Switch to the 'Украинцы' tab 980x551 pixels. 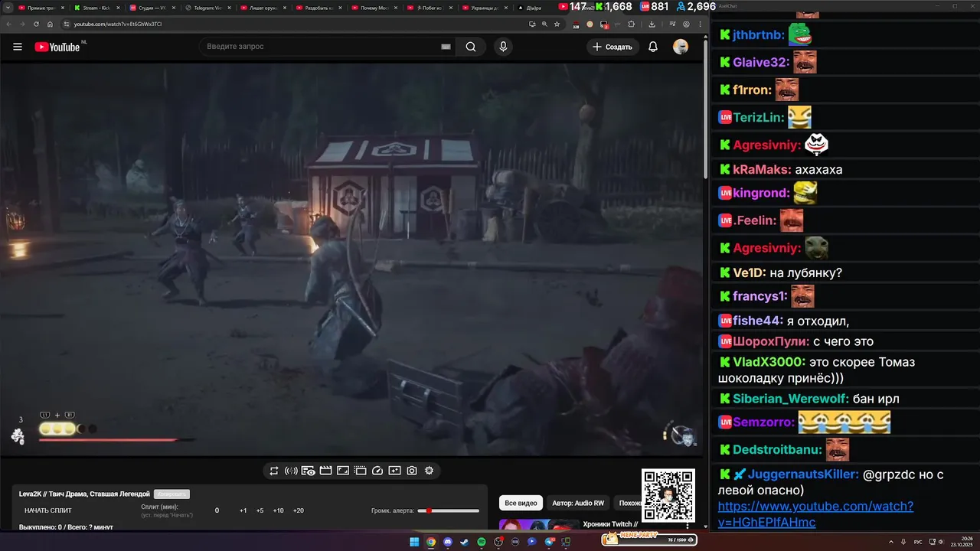point(487,7)
